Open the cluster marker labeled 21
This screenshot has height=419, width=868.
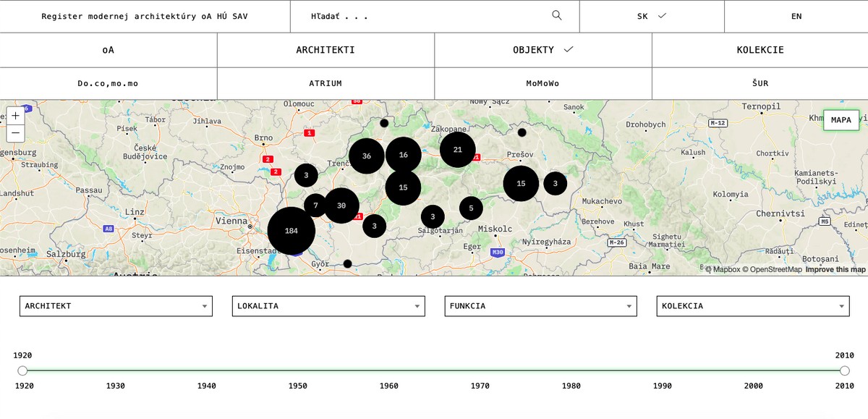click(457, 150)
